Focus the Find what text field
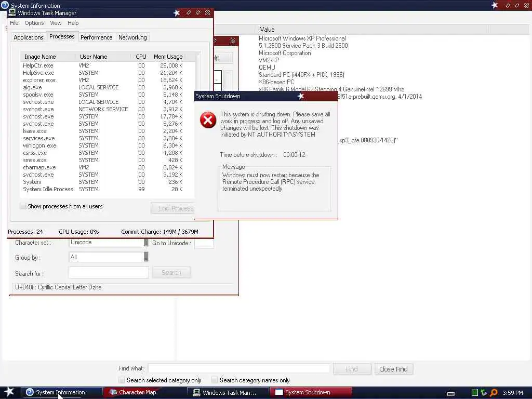 click(239, 368)
